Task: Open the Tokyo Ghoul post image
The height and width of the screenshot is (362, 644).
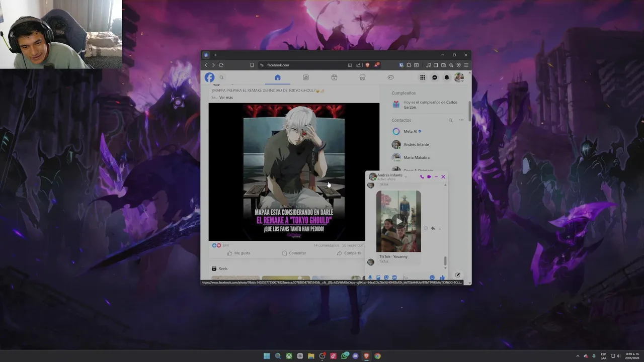Action: tap(294, 172)
